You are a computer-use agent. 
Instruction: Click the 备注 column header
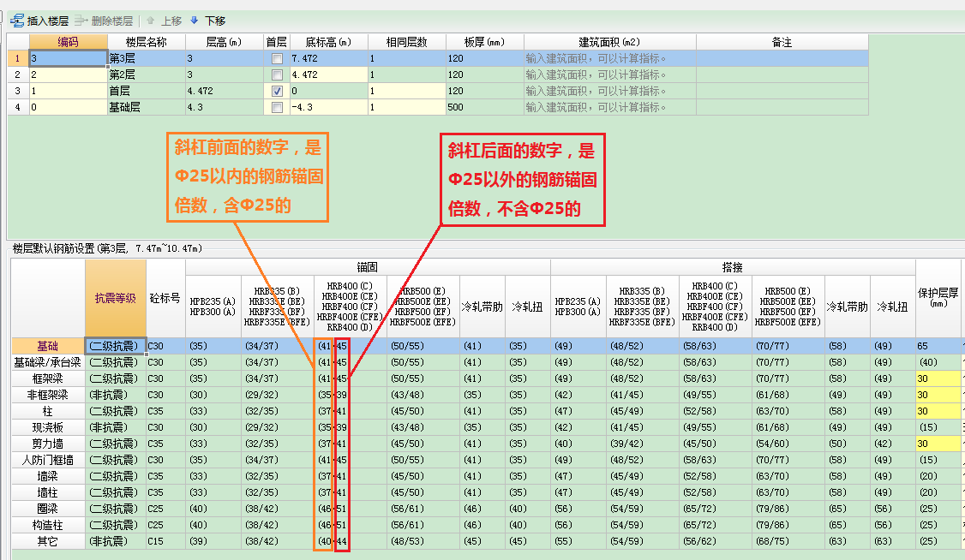(782, 42)
